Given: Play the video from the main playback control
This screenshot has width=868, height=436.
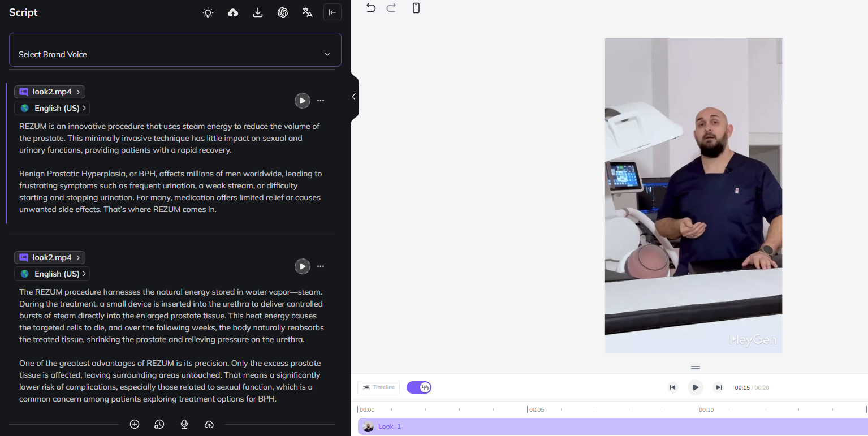Looking at the screenshot, I should 695,387.
